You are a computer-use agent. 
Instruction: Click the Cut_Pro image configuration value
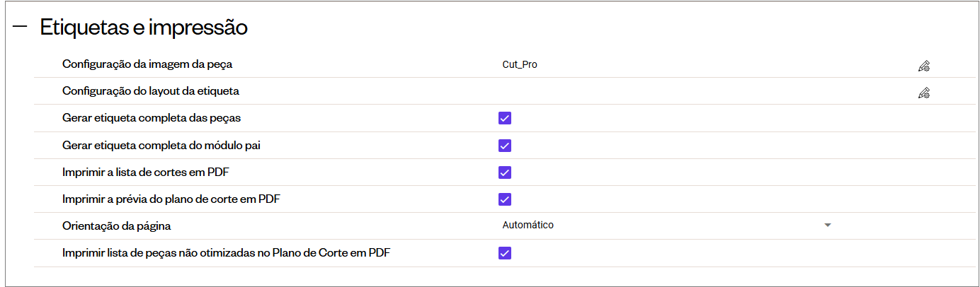[x=520, y=64]
